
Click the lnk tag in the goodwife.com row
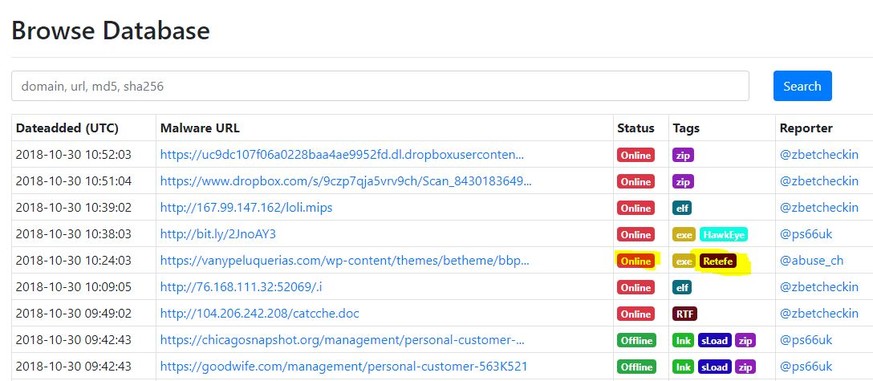683,367
